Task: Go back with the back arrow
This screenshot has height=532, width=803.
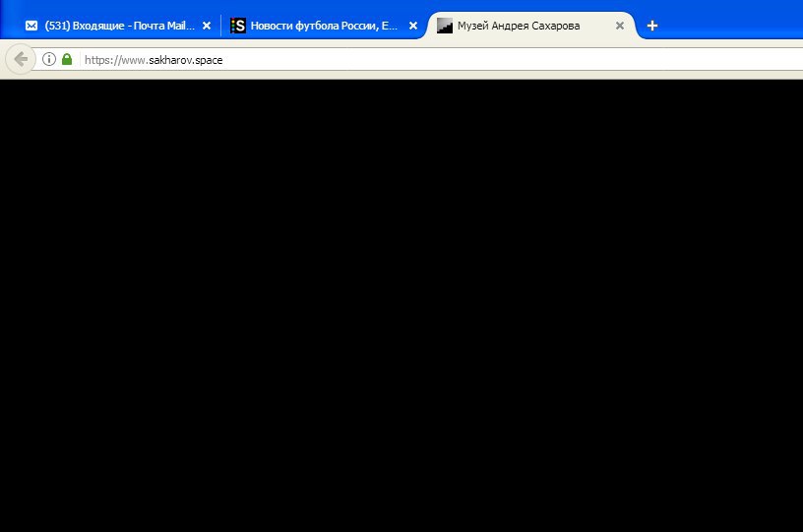Action: point(21,60)
